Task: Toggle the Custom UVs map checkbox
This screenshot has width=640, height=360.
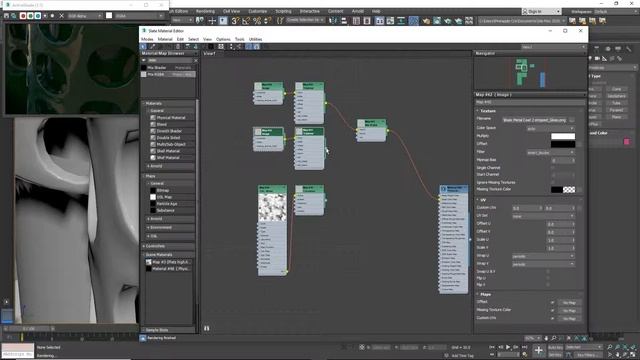Action: click(x=552, y=318)
